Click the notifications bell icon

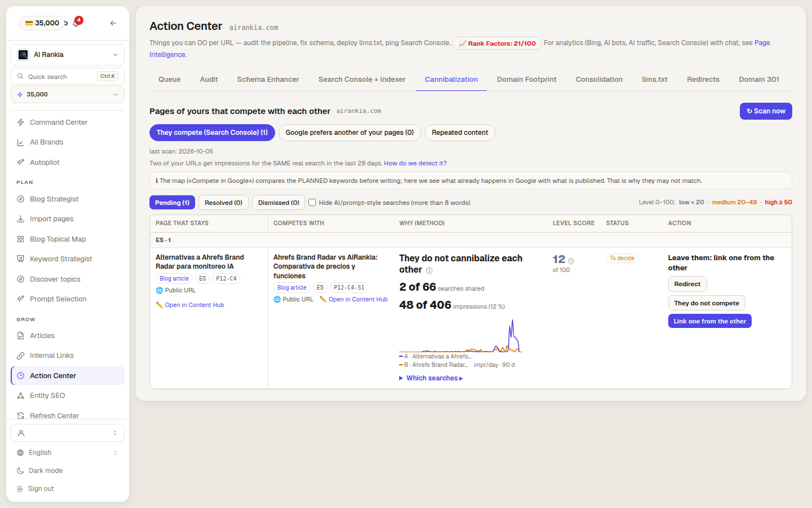(x=76, y=23)
